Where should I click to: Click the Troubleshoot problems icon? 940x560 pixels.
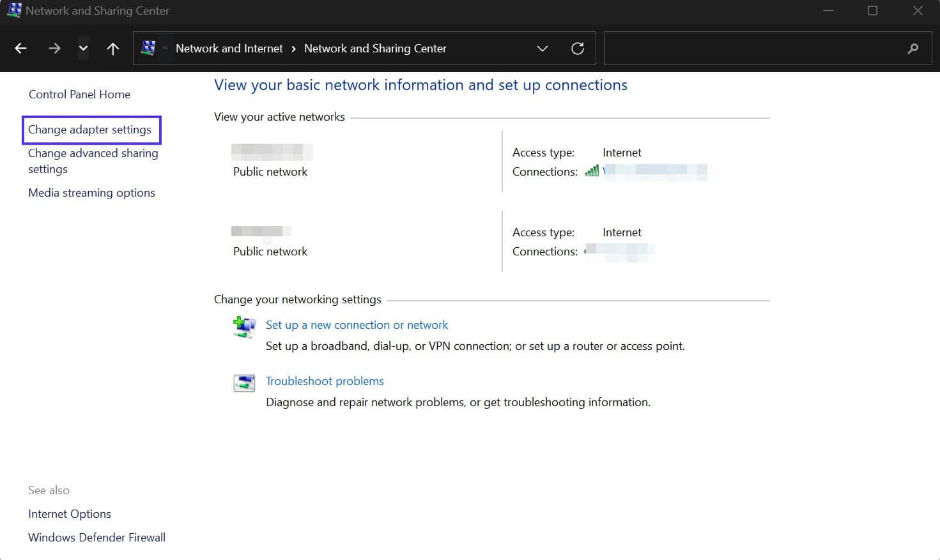point(243,383)
